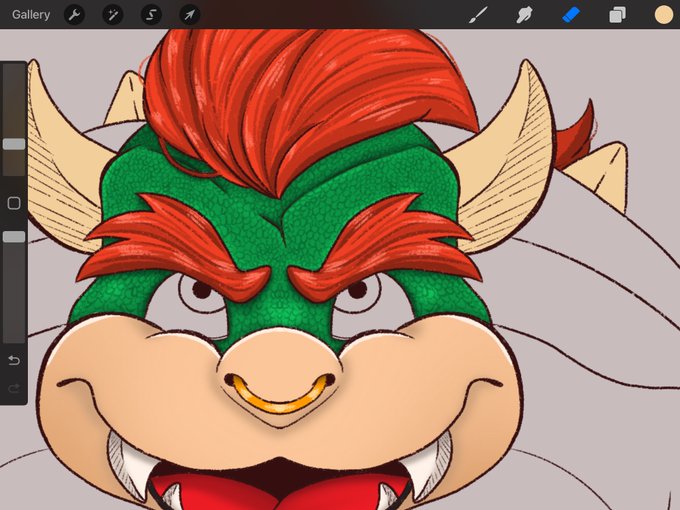
Task: Undo the last action
Action: (14, 360)
